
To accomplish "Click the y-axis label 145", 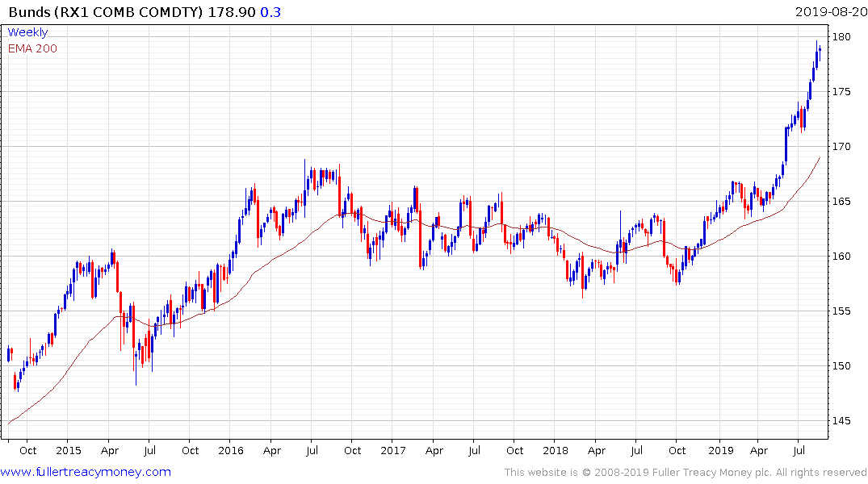I will (841, 420).
